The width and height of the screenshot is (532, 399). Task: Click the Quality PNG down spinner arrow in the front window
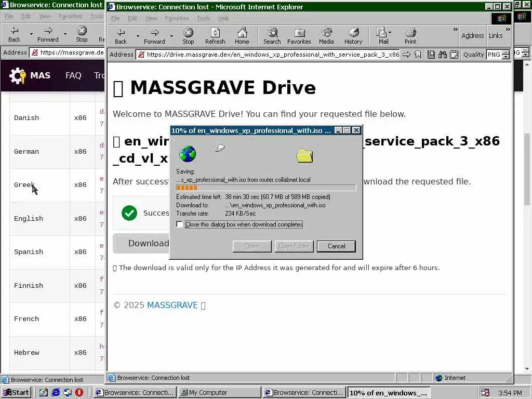pyautogui.click(x=506, y=57)
